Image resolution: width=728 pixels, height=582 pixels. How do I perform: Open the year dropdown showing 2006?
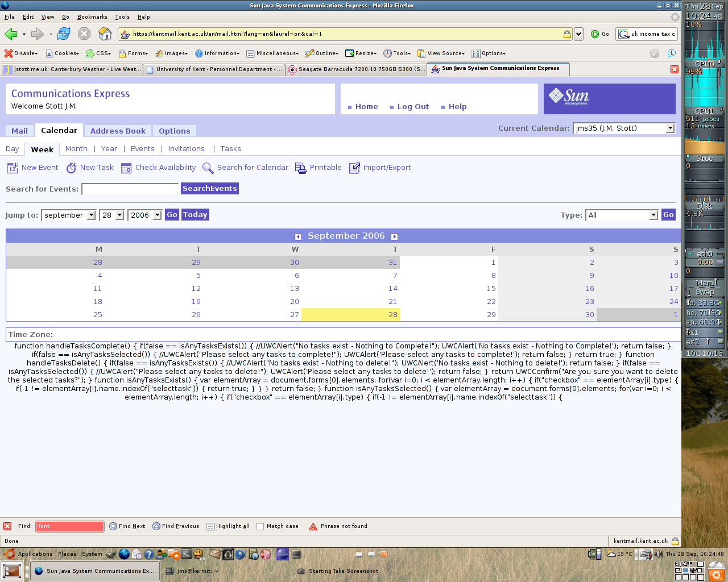(144, 215)
